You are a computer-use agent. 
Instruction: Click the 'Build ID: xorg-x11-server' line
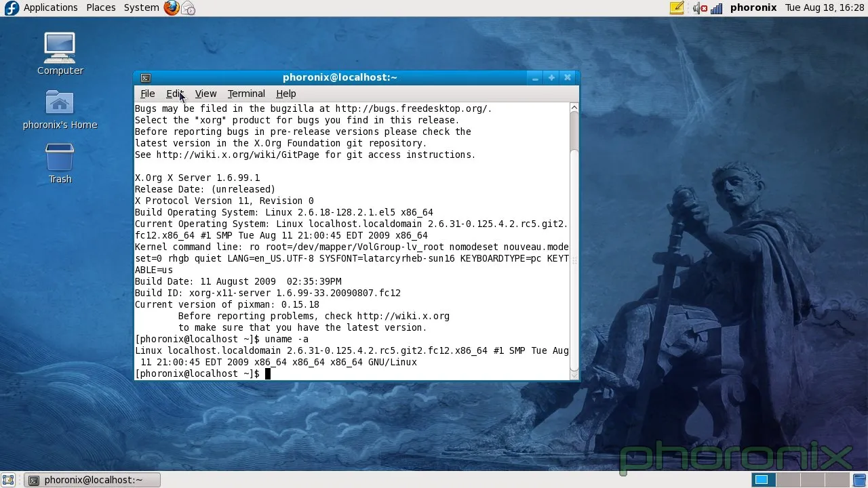point(268,293)
